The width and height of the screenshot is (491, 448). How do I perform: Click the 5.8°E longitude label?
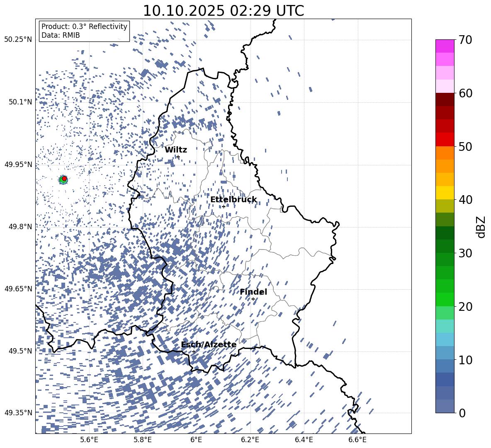point(143,440)
